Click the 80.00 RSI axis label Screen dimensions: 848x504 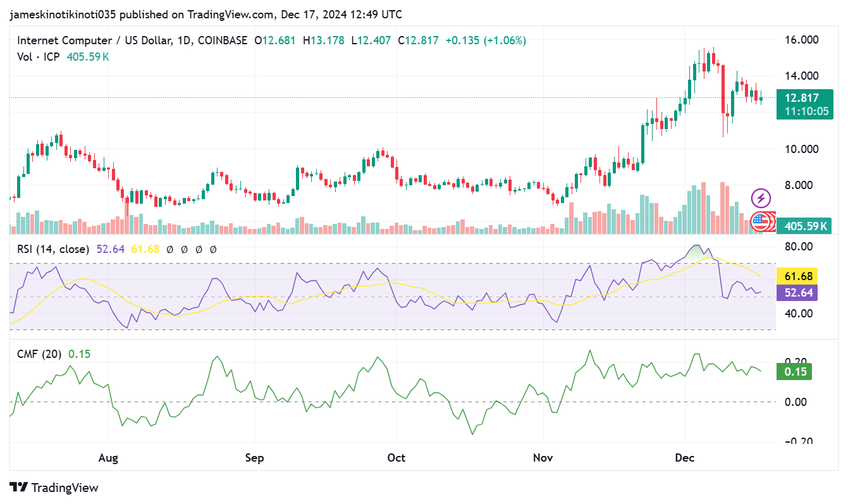coord(799,246)
